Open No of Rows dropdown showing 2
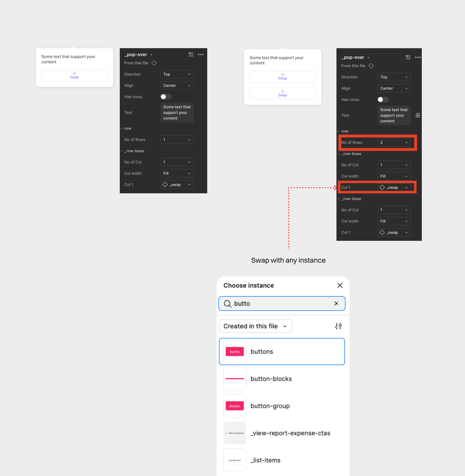Viewport: 465px width, 476px height. click(x=394, y=143)
